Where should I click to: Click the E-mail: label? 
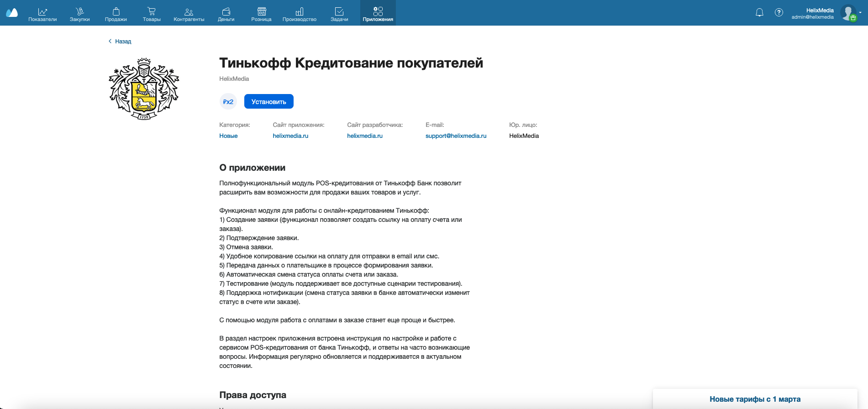[x=435, y=125]
